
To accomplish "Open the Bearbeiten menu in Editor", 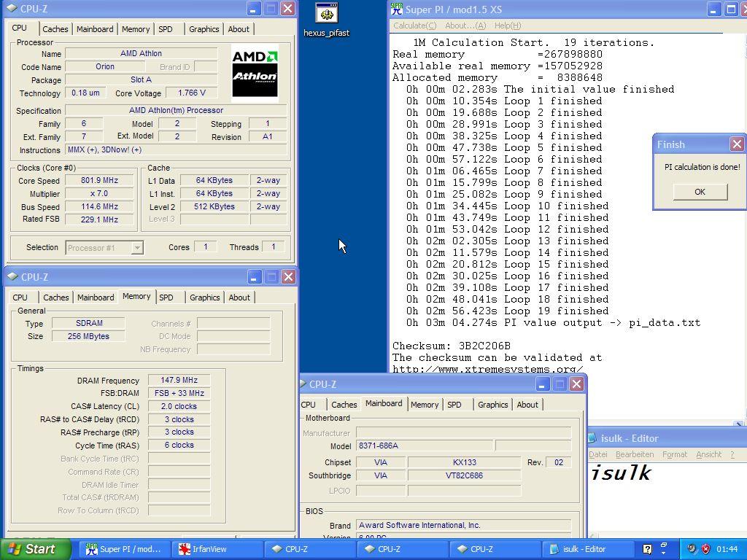I will (x=635, y=455).
